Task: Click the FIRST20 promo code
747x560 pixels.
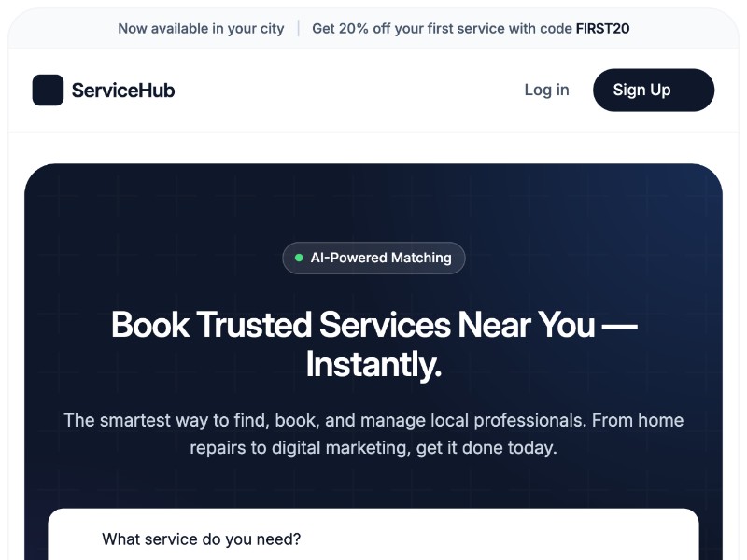Action: (x=602, y=29)
